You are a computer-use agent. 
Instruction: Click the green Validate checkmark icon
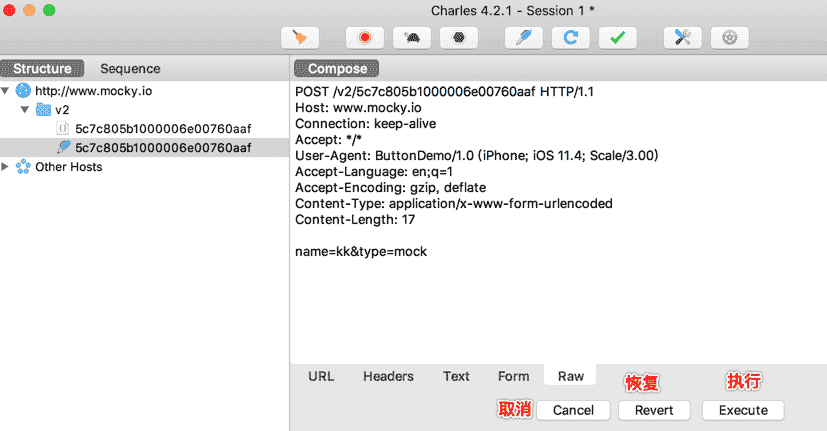(x=617, y=38)
